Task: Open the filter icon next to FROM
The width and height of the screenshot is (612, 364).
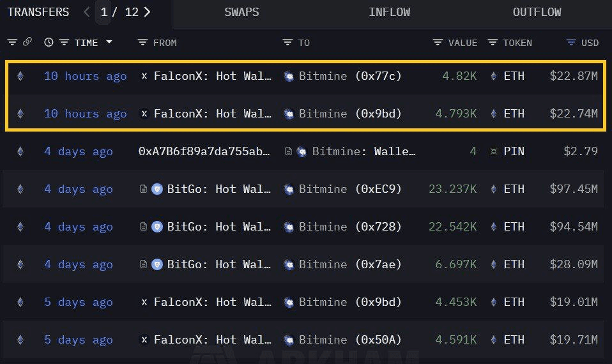Action: click(142, 42)
